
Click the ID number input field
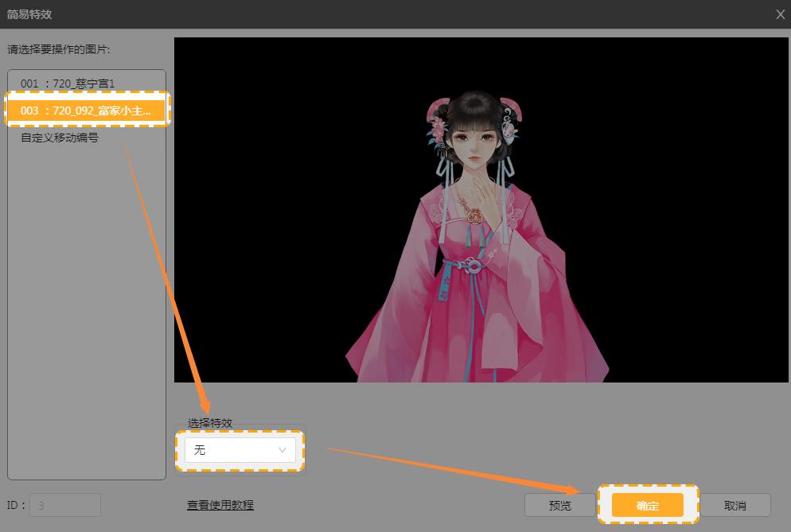click(65, 505)
